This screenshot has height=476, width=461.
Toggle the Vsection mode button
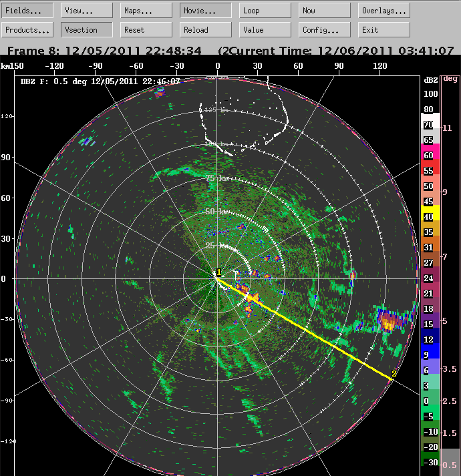87,30
